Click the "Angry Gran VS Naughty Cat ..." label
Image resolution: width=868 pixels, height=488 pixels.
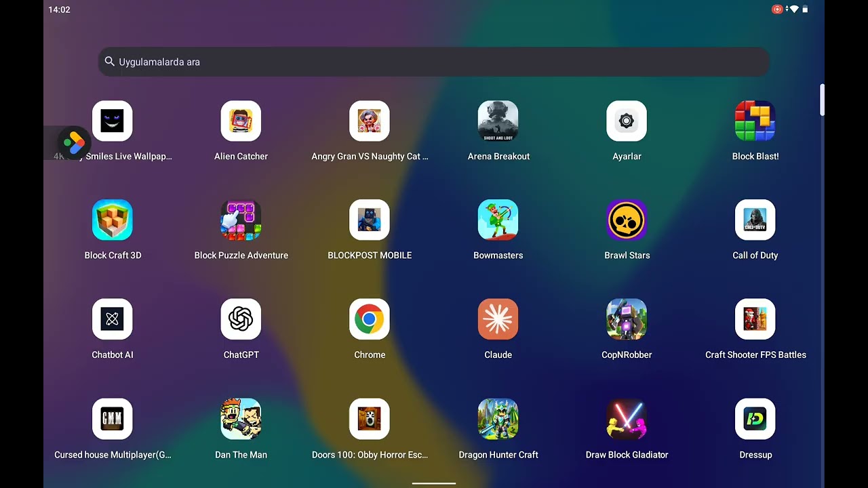(x=370, y=157)
